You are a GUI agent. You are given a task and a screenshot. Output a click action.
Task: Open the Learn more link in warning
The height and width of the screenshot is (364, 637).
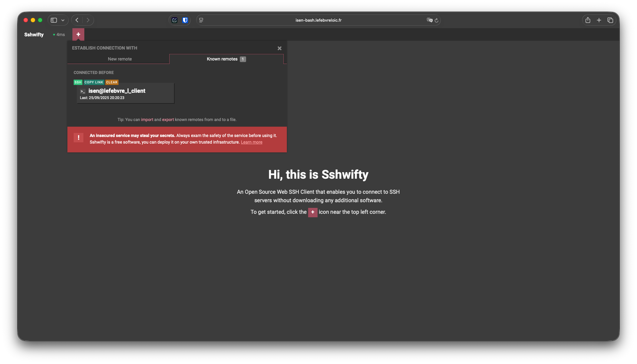pos(251,142)
